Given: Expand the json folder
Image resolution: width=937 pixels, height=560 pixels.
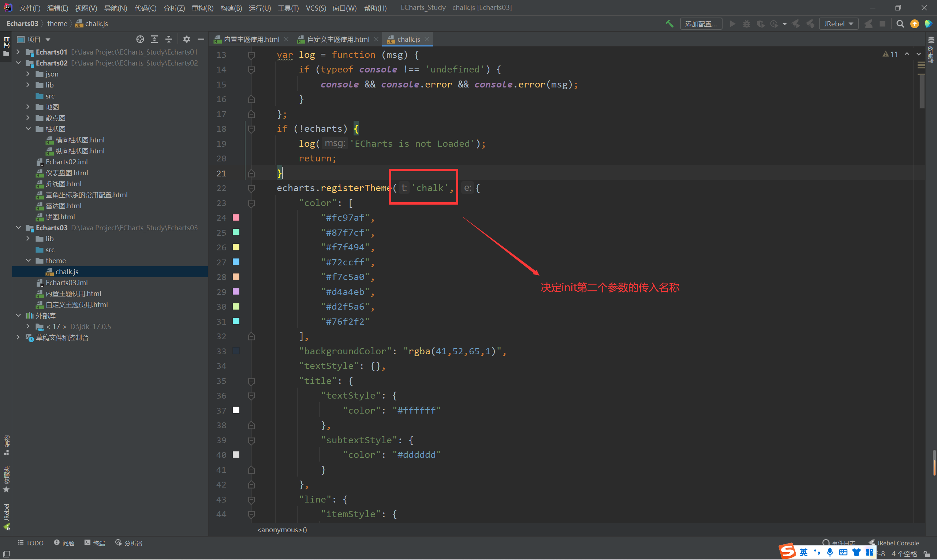Looking at the screenshot, I should coord(28,74).
